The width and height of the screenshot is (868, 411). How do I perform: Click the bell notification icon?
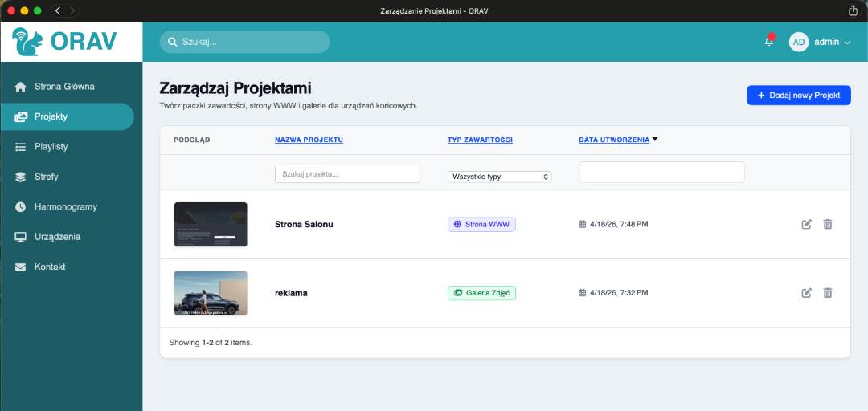point(769,42)
